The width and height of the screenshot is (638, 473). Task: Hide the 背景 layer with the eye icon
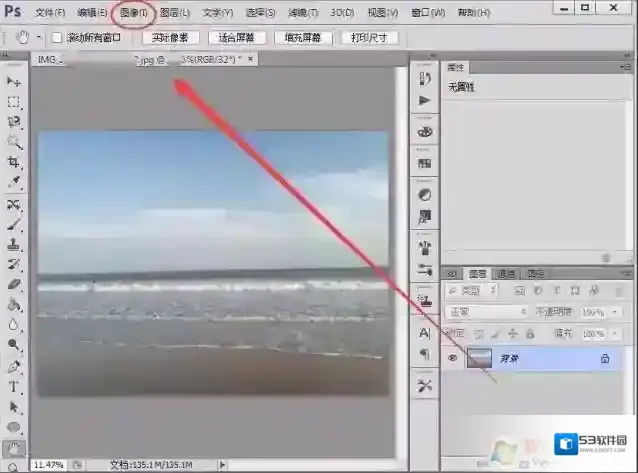click(x=453, y=358)
